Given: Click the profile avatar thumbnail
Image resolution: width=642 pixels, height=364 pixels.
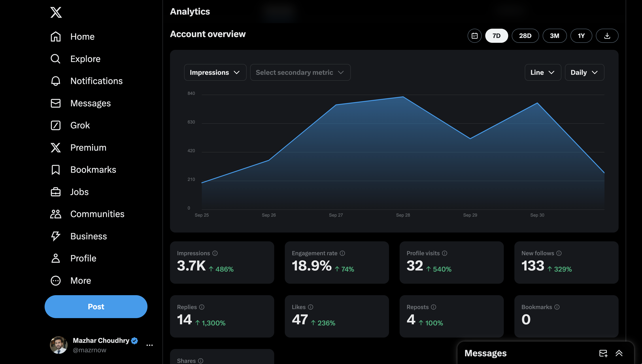Looking at the screenshot, I should [x=59, y=345].
